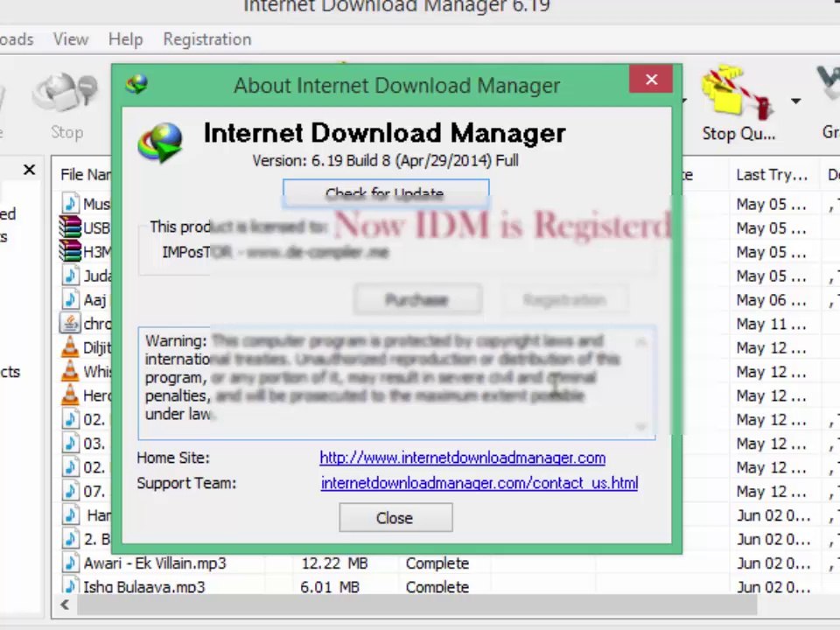
Task: Close the categories side panel with X
Action: coord(30,171)
